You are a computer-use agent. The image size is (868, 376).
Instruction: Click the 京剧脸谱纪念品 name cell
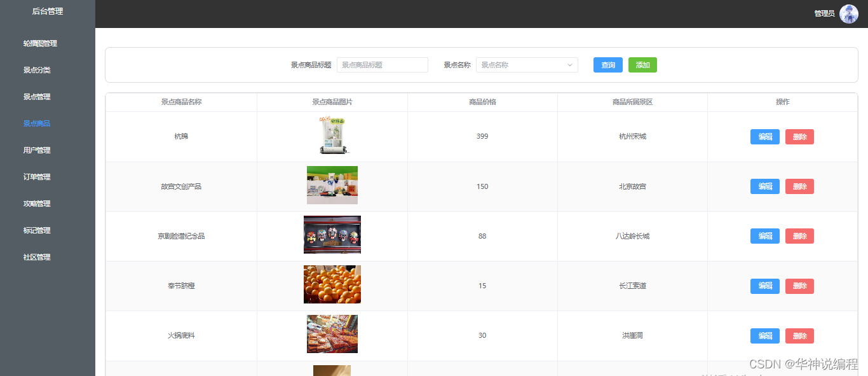tap(181, 236)
